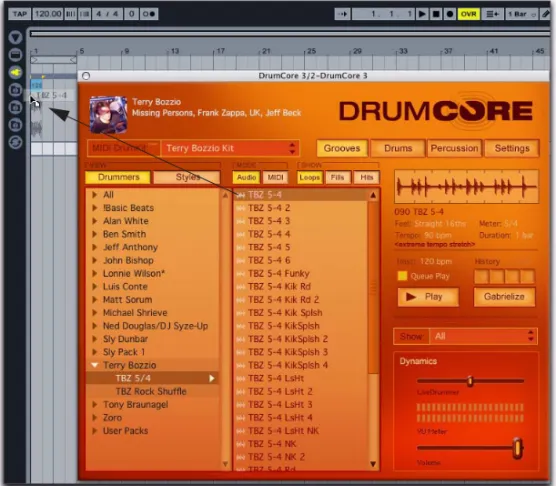Open the Live Device Browser icon
This screenshot has height=486, width=556.
[15, 55]
